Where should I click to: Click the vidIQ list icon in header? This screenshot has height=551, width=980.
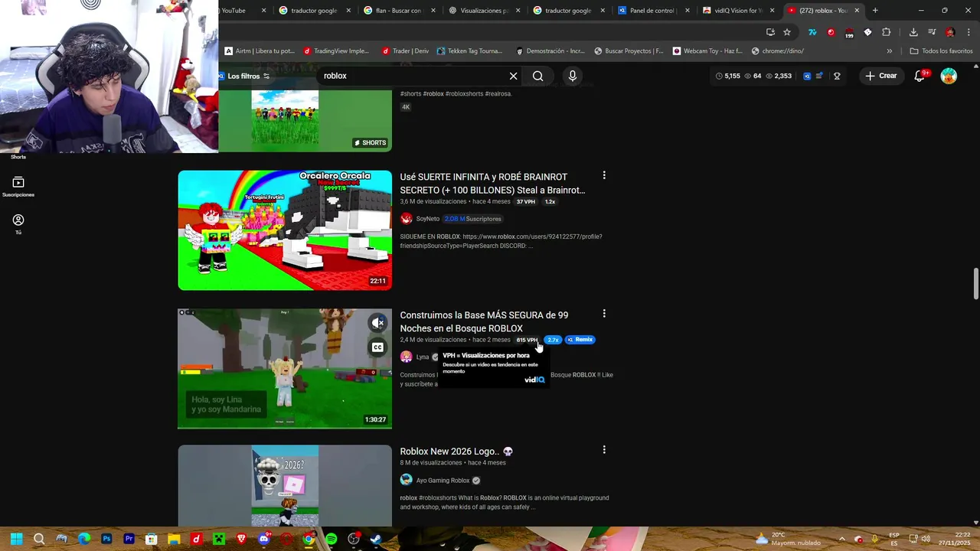[x=819, y=76]
